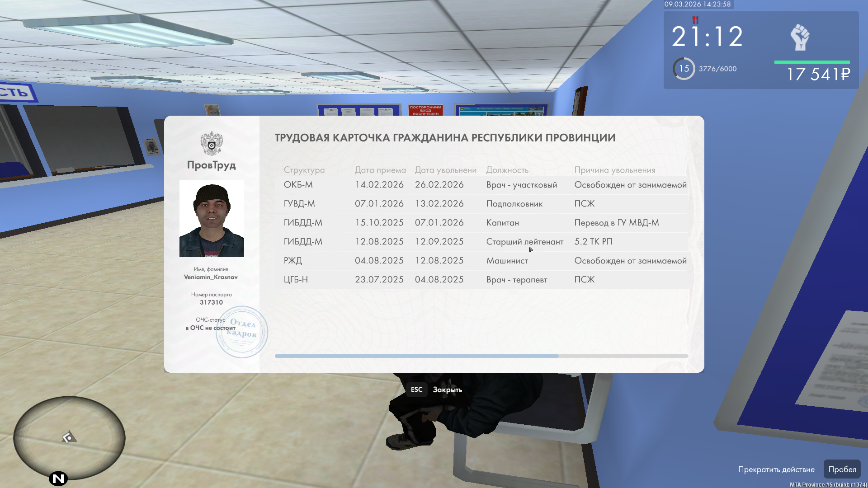This screenshot has width=868, height=488.
Task: Select the ОКБ-М employment row
Action: (481, 185)
